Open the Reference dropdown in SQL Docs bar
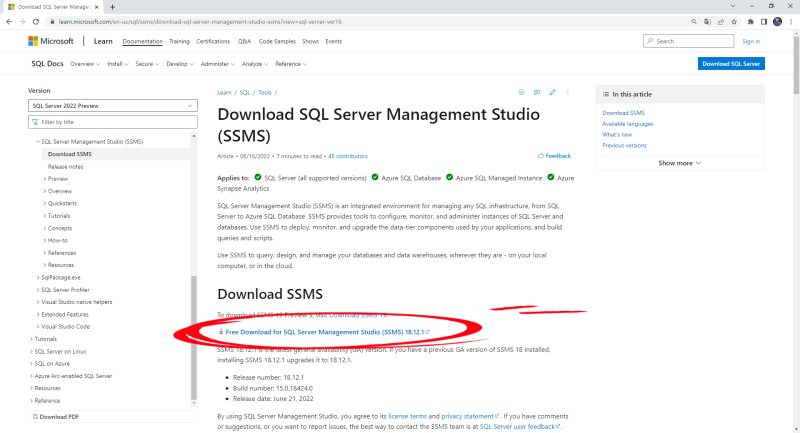The width and height of the screenshot is (800, 433). [x=291, y=64]
